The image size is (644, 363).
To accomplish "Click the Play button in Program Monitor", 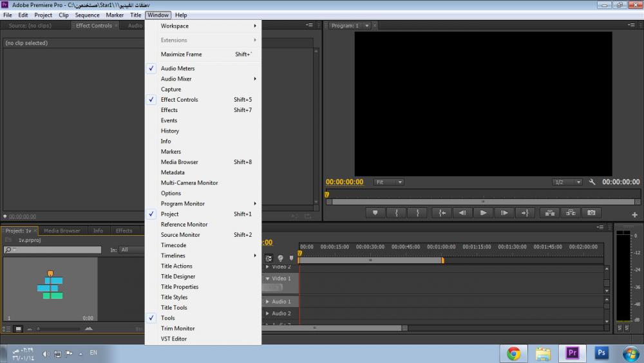I will point(483,213).
